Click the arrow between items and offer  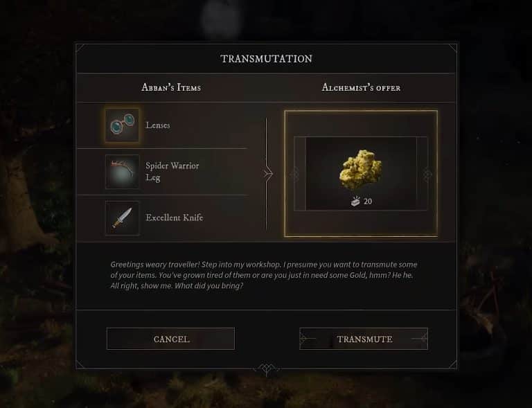click(268, 174)
